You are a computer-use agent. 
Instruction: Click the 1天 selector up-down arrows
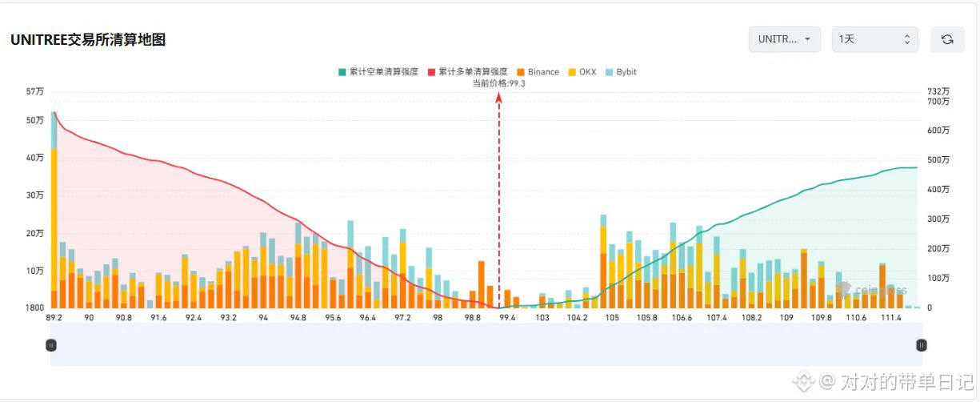click(x=906, y=39)
